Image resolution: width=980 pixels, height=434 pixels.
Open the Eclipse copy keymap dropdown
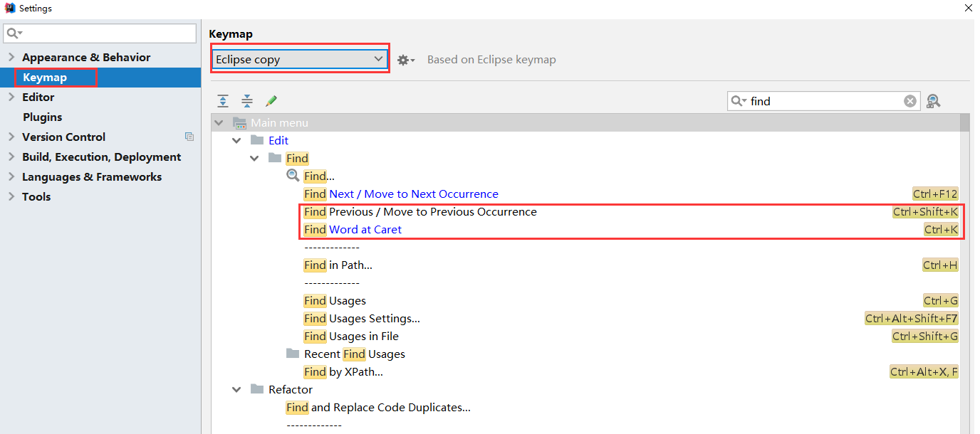click(x=300, y=60)
